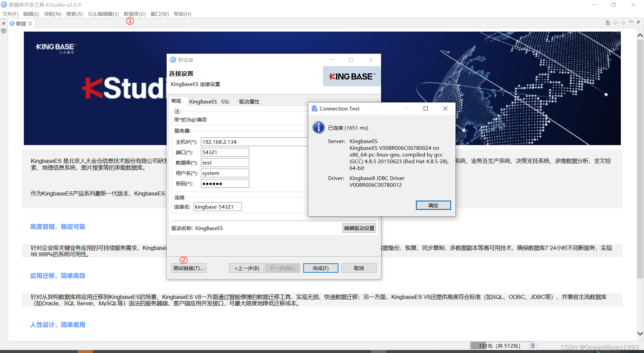This screenshot has width=644, height=353.
Task: Click the 取消 button
Action: (x=359, y=268)
